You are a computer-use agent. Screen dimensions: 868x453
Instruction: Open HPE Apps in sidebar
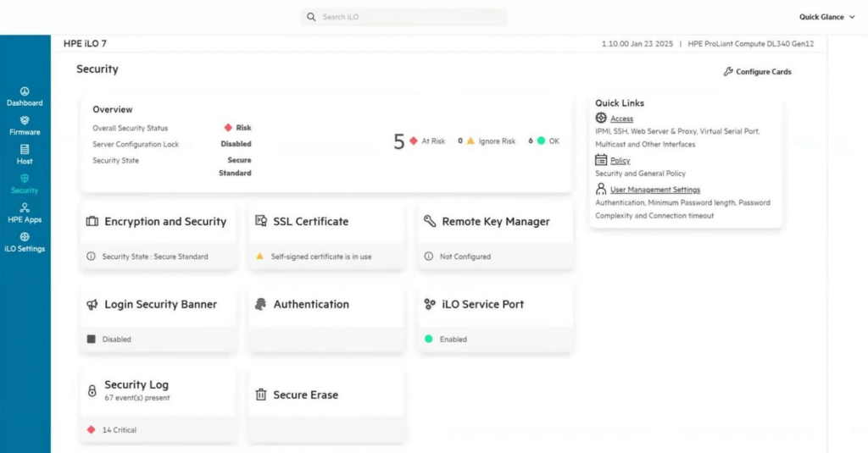tap(25, 213)
